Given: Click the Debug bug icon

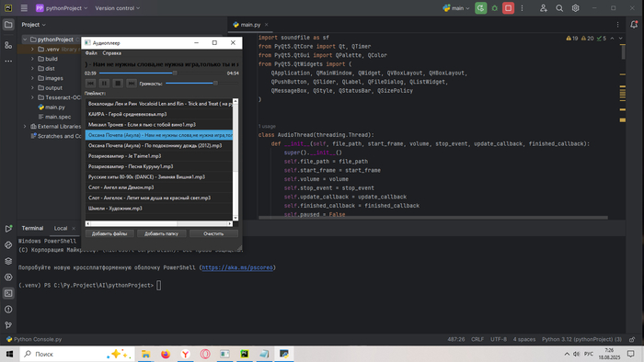Looking at the screenshot, I should click(495, 8).
